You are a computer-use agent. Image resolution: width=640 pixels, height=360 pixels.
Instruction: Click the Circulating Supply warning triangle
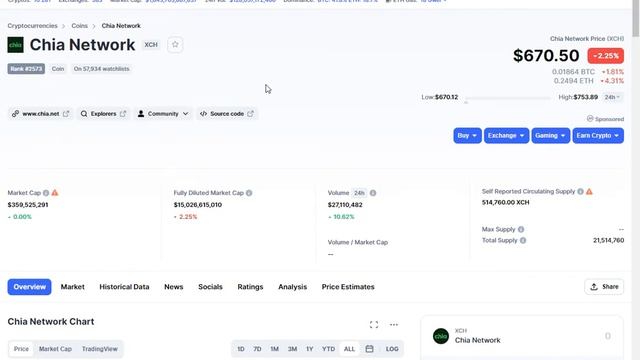(589, 191)
